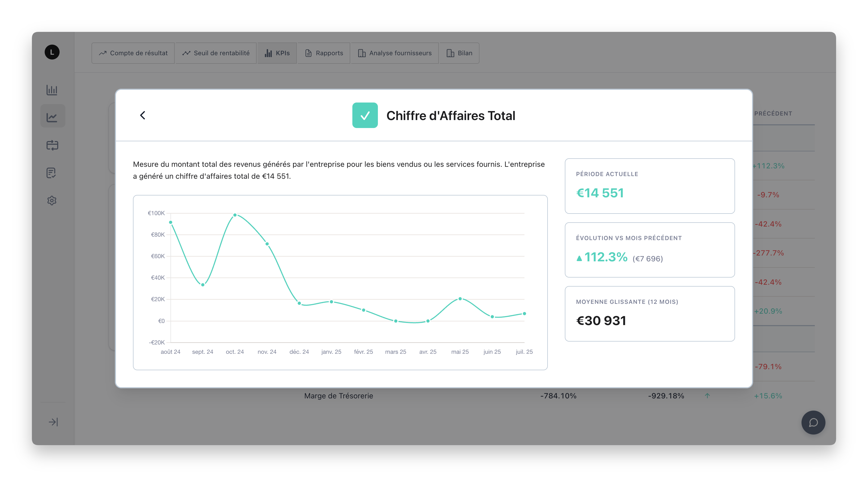868x477 pixels.
Task: Open the chat bubble in bottom right corner
Action: (x=813, y=423)
